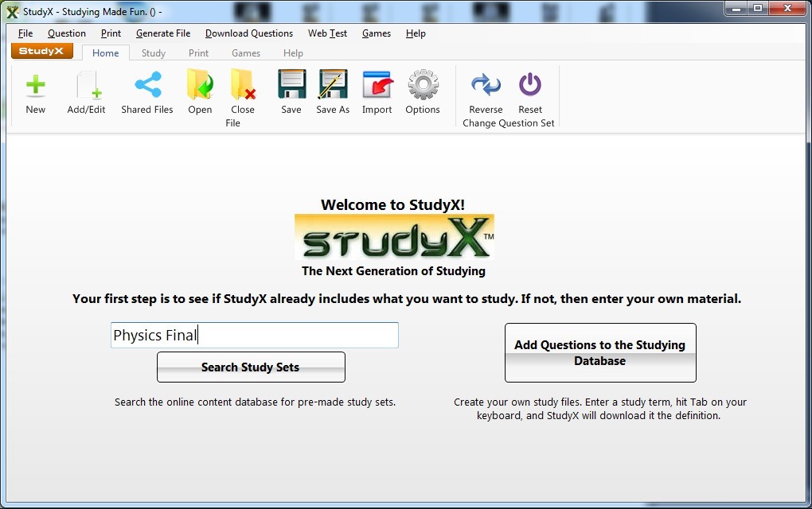
Task: Click the Save floppy disk icon
Action: click(291, 84)
